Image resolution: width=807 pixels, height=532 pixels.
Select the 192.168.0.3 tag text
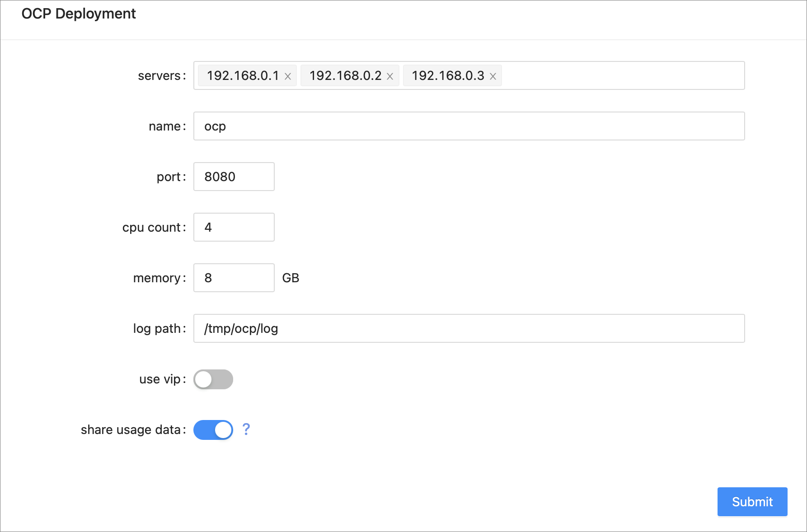pos(448,75)
